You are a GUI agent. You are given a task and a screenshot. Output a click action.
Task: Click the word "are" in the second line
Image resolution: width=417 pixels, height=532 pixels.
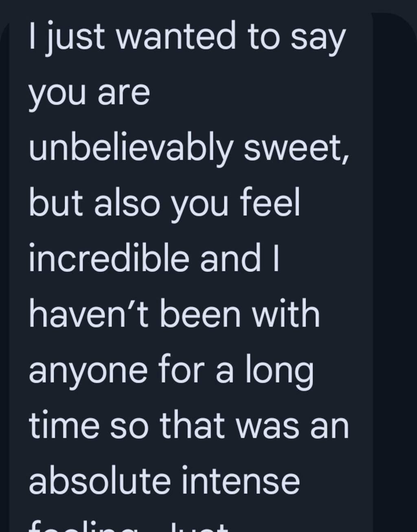coord(124,94)
